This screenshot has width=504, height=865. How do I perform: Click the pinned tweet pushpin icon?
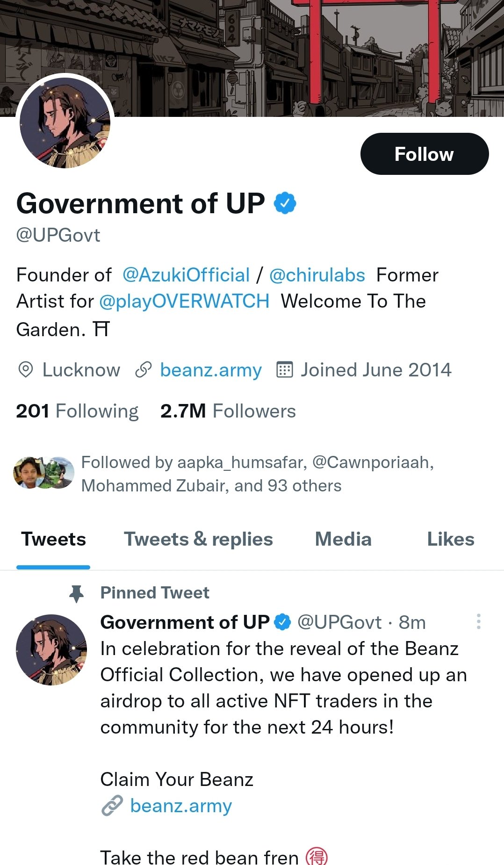[x=76, y=593]
